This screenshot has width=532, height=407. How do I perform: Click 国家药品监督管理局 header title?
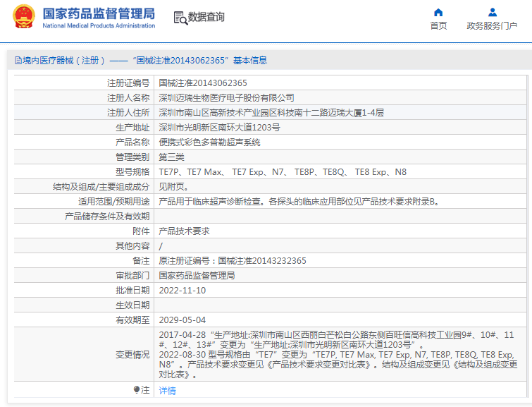(99, 14)
